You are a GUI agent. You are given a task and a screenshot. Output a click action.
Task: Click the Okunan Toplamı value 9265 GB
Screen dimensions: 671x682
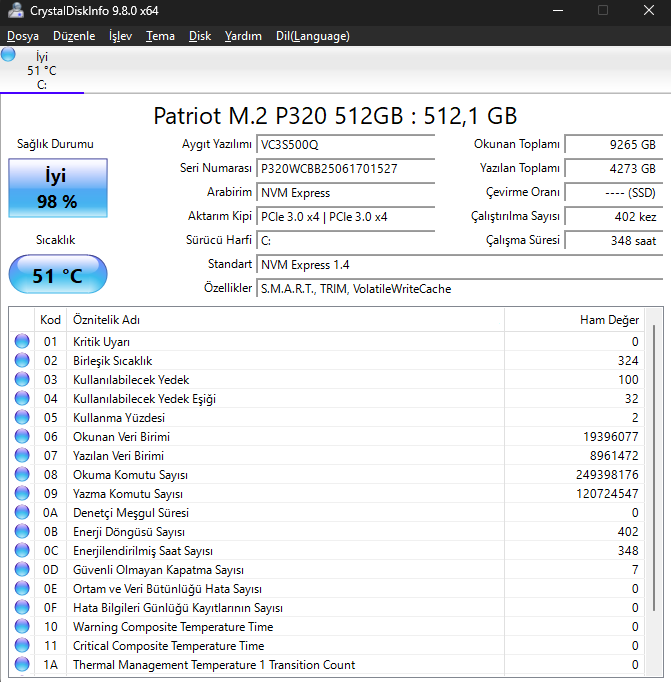pos(614,144)
